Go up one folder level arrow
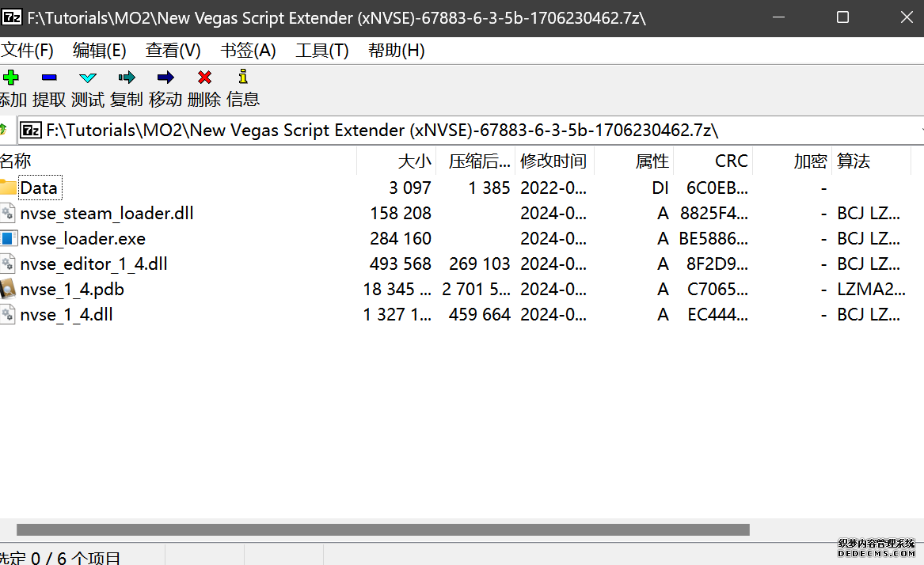Viewport: 924px width, 565px height. click(4, 130)
